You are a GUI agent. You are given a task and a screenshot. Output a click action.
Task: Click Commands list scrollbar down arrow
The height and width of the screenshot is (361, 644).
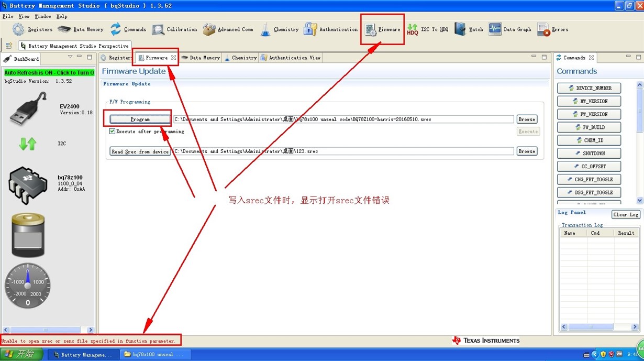click(x=639, y=201)
